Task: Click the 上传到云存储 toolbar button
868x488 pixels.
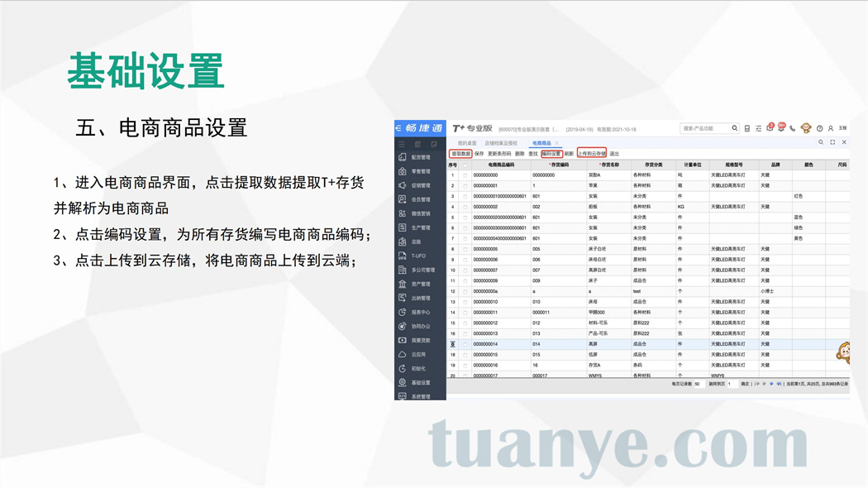Action: tap(592, 154)
